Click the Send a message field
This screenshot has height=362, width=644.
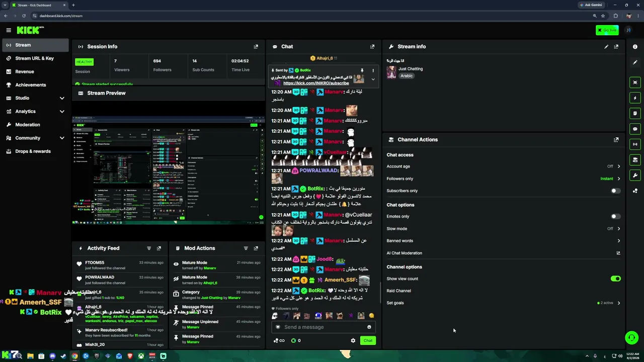coord(324,327)
